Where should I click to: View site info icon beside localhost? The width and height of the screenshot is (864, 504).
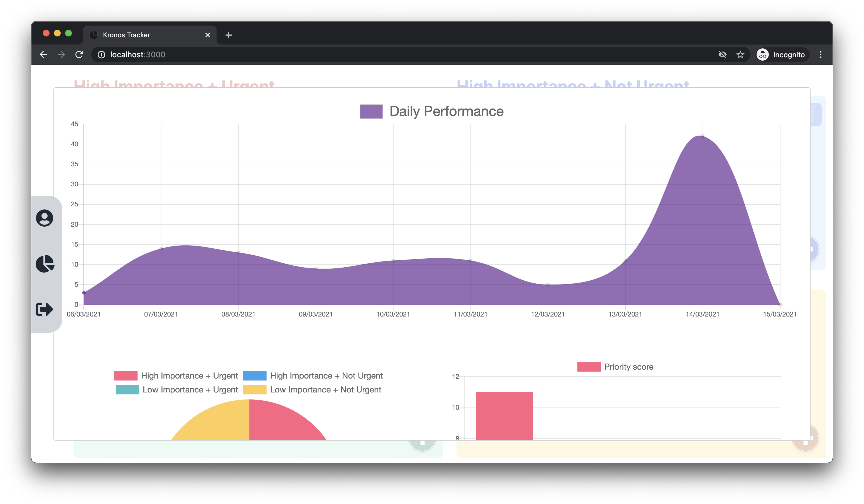(x=102, y=55)
